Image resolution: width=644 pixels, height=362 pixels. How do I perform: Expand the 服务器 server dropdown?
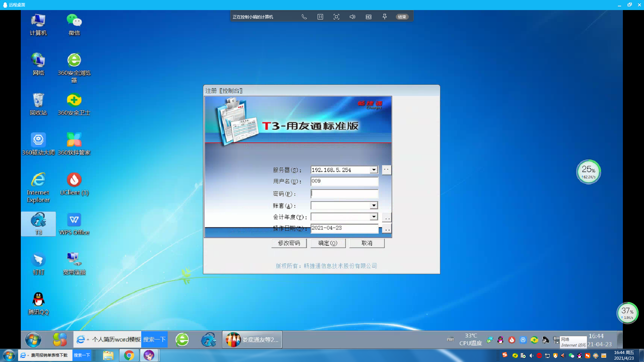click(x=374, y=170)
